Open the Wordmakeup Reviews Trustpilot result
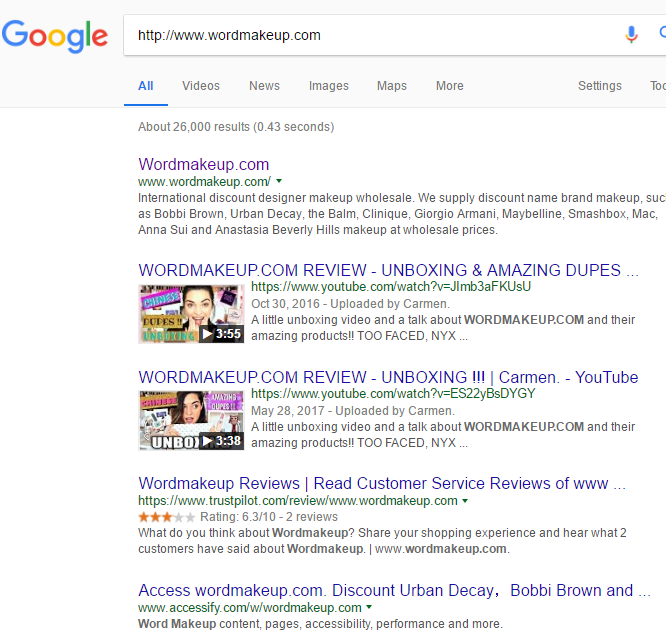 tap(382, 483)
